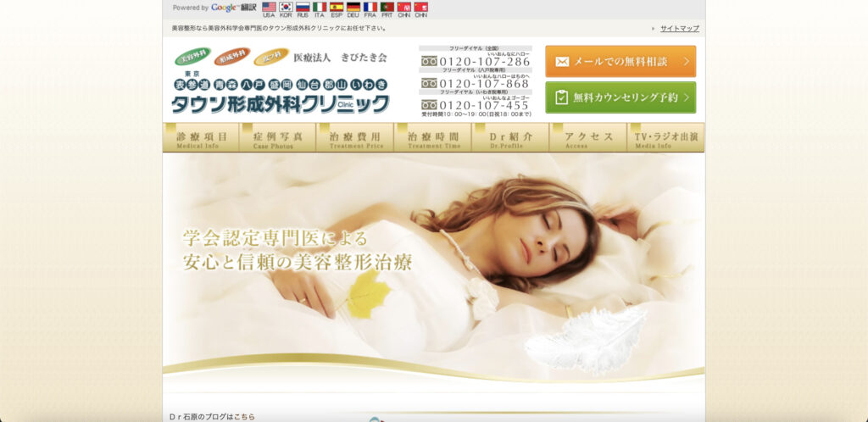Click the Spanish (ESP) flag icon
The image size is (868, 422).
pyautogui.click(x=337, y=7)
